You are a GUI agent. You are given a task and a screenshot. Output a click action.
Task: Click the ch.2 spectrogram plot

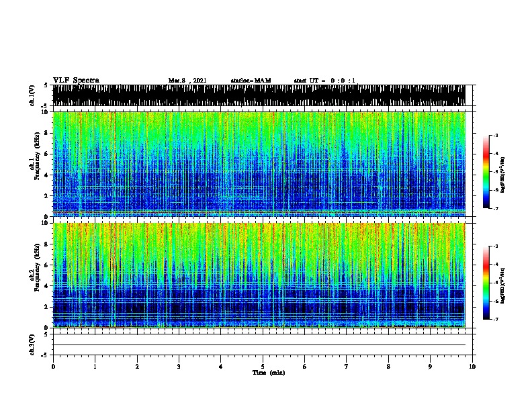pyautogui.click(x=259, y=275)
